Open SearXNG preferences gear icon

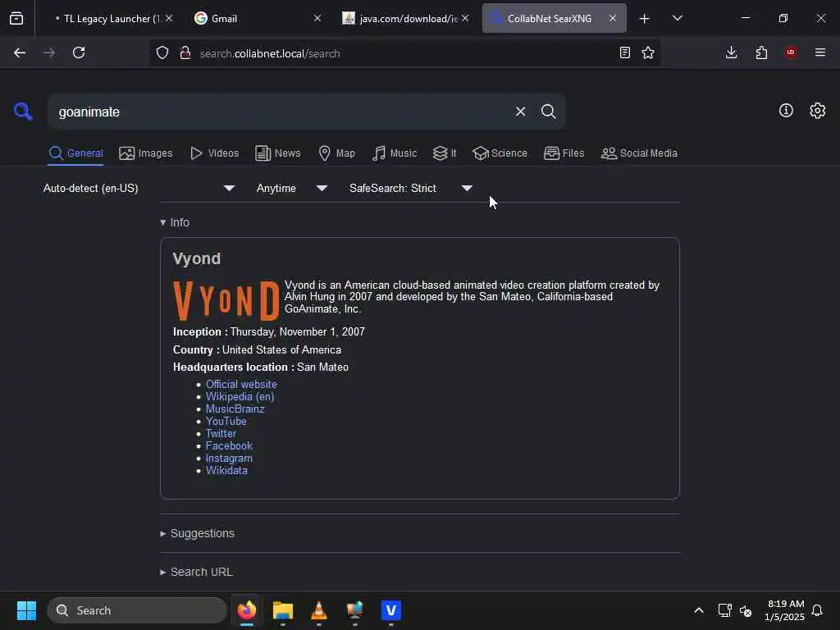tap(818, 111)
